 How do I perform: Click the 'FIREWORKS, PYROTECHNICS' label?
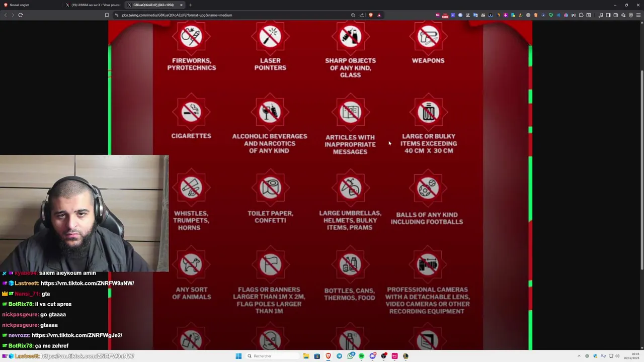[192, 64]
